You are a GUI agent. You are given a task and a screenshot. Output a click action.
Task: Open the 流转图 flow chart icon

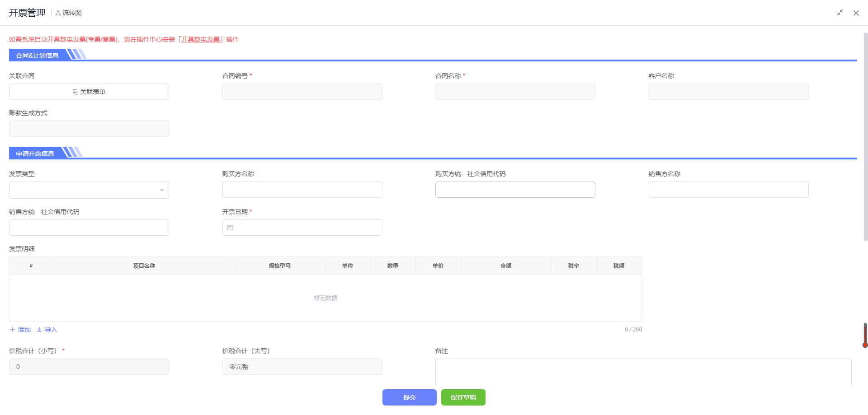click(68, 13)
